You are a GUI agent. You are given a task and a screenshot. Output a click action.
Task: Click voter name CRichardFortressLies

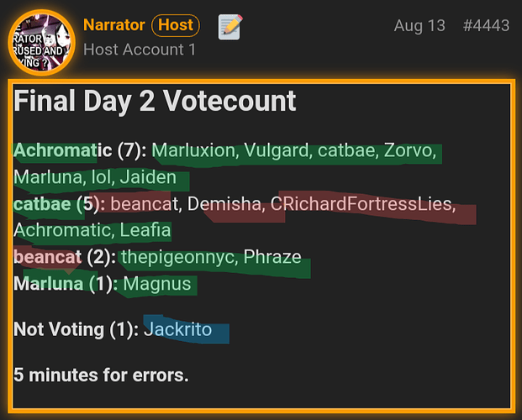click(x=363, y=203)
